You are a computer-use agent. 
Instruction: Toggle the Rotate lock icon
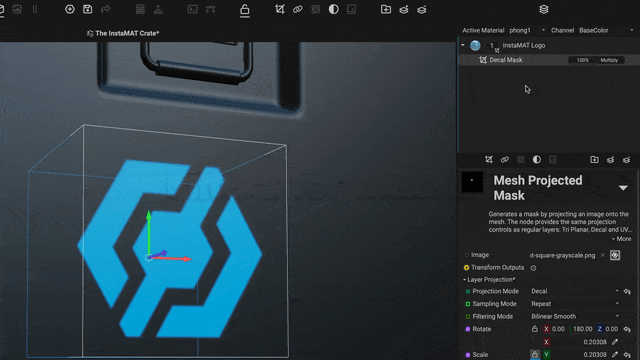tap(535, 329)
